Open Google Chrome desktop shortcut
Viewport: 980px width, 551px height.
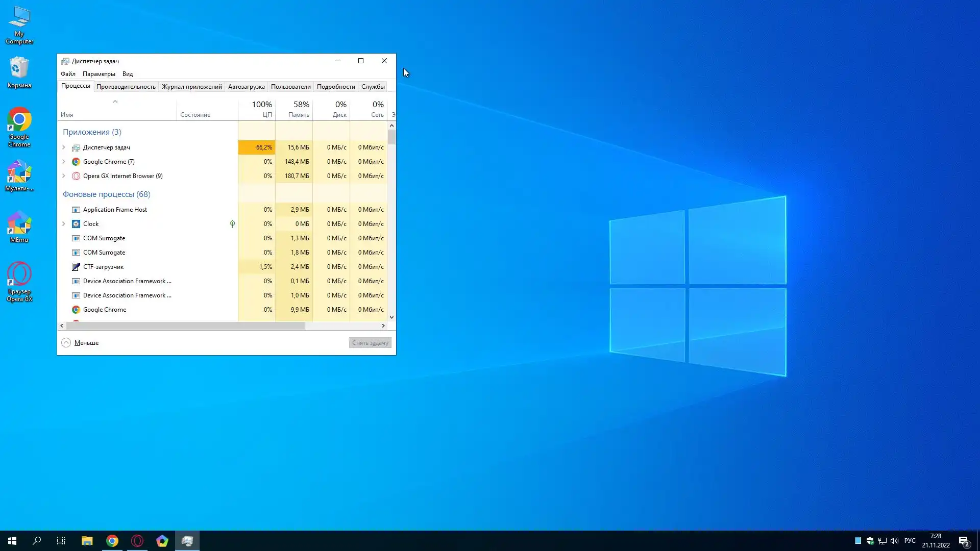[19, 127]
